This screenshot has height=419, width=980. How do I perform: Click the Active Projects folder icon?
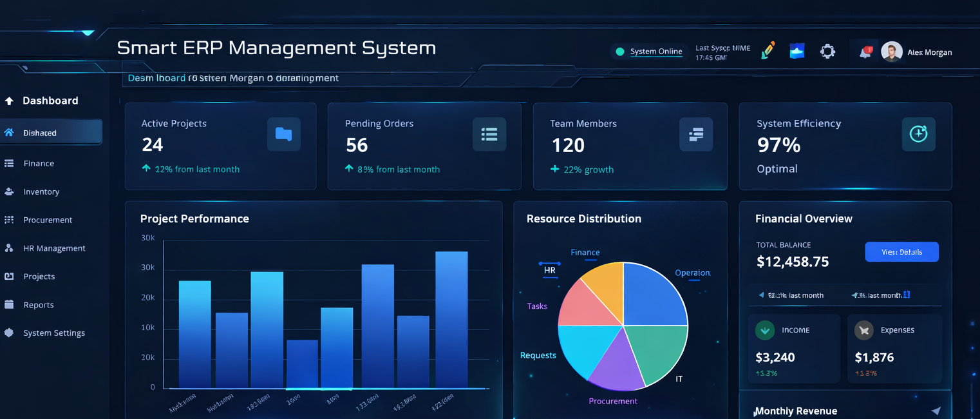point(283,134)
